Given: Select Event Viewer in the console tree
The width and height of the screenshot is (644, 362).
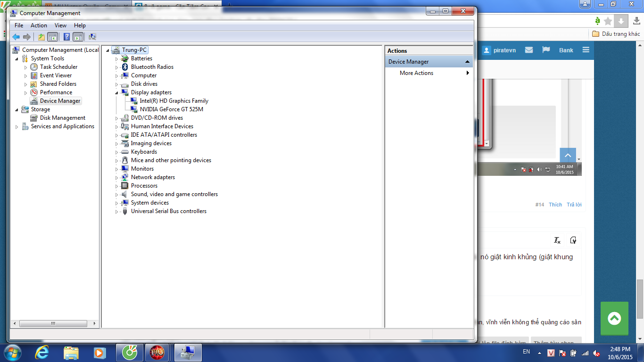Looking at the screenshot, I should (x=56, y=75).
